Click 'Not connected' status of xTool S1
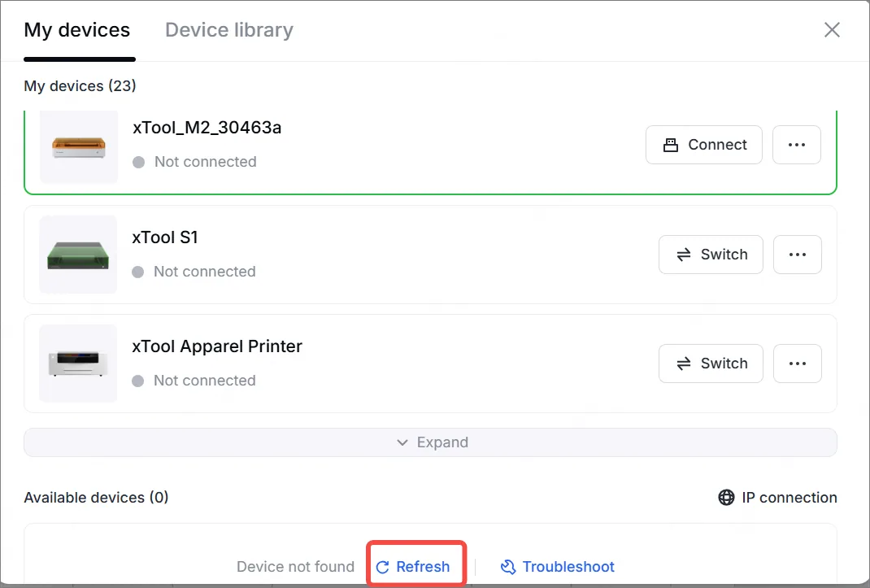The image size is (870, 588). [x=205, y=272]
